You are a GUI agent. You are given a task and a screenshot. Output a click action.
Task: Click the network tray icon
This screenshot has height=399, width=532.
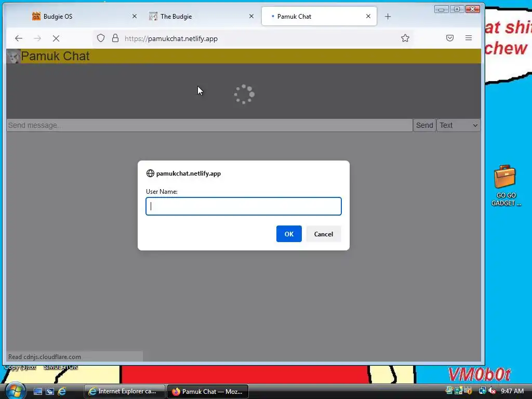[482, 391]
